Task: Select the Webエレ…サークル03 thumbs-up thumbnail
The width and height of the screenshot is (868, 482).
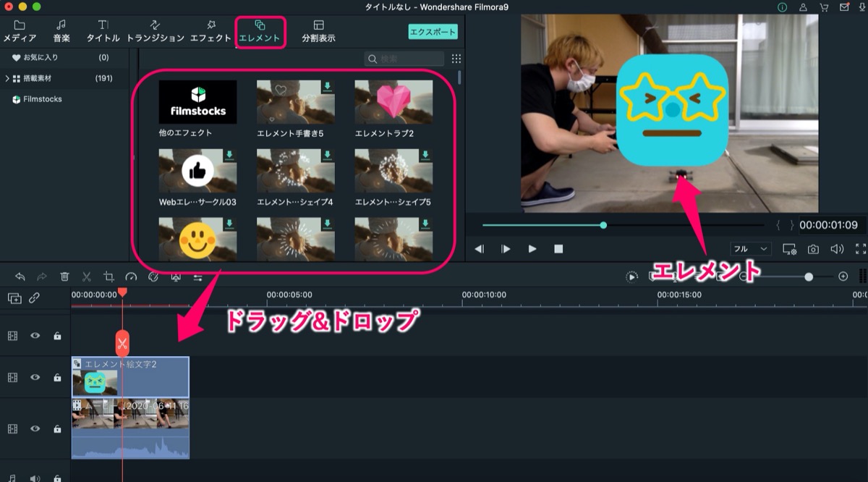Action: pos(197,171)
